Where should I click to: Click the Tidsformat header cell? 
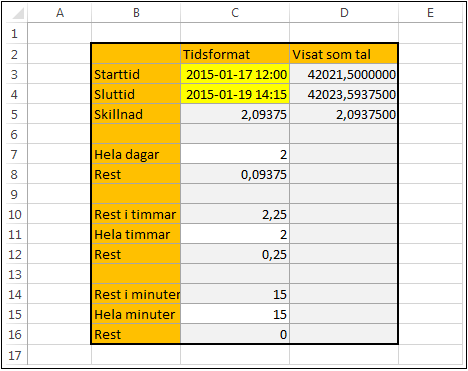click(235, 54)
